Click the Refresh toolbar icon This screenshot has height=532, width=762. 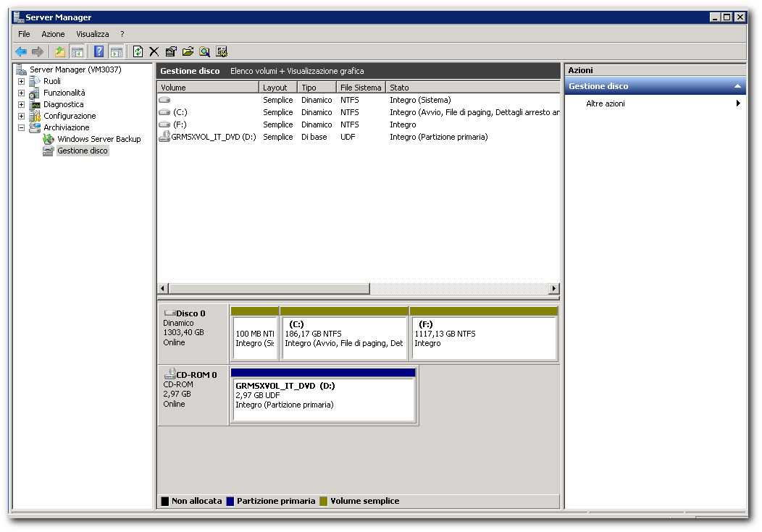click(138, 51)
